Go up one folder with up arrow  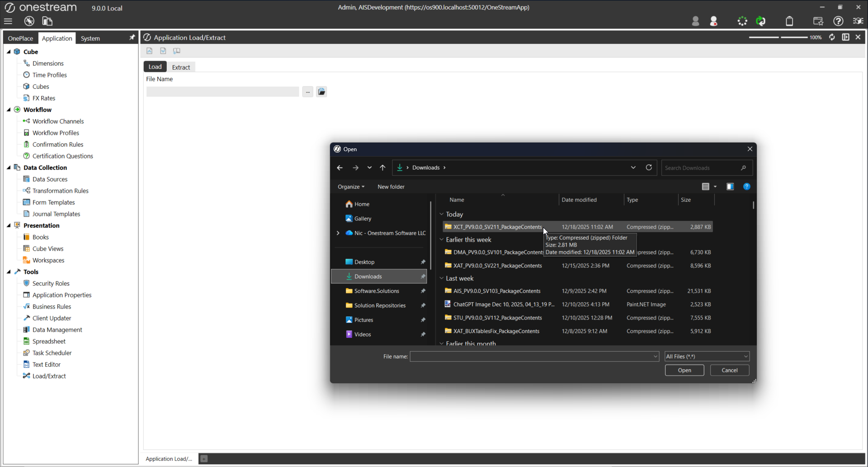tap(382, 168)
